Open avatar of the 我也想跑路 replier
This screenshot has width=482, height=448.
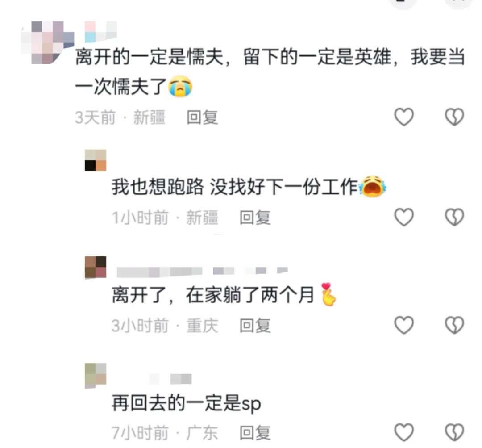96,160
